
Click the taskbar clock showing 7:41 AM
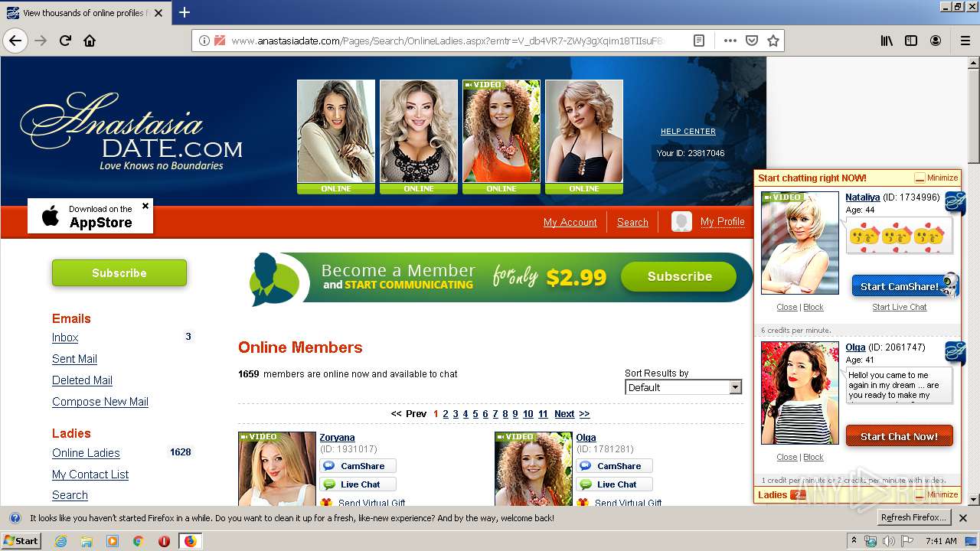[941, 541]
